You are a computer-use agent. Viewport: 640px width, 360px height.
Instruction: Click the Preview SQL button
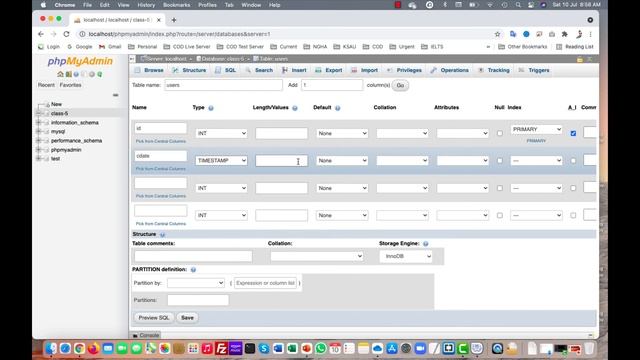pos(154,318)
